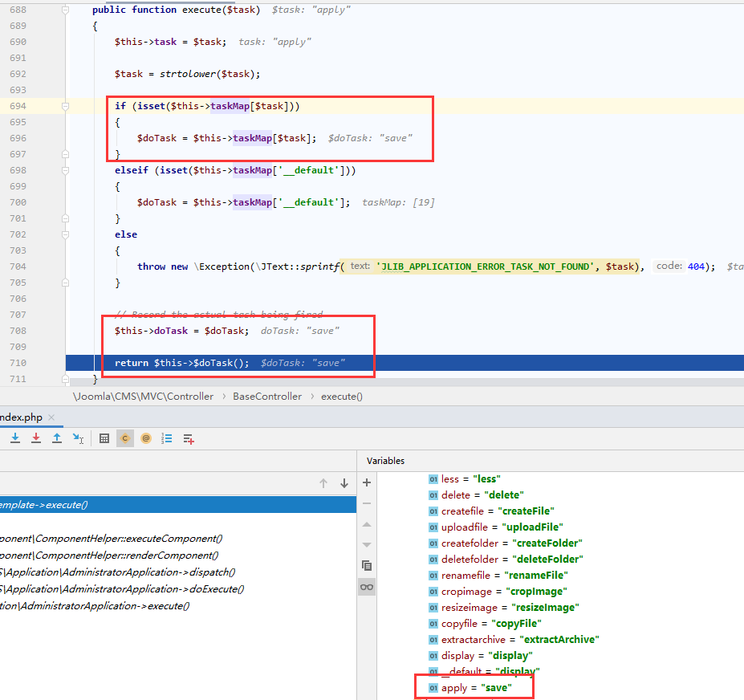This screenshot has height=700, width=744.
Task: Select the ComponentHelper::executeComponent() frame
Action: coord(111,538)
